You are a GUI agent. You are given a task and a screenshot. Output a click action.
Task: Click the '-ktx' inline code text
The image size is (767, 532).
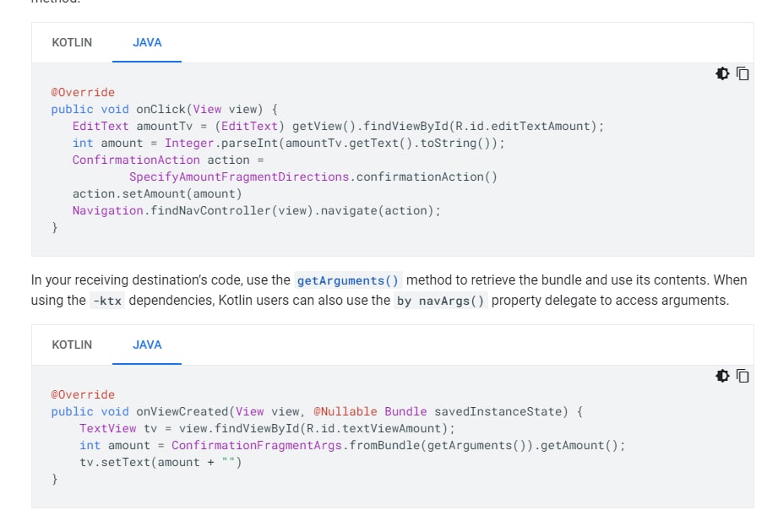[x=107, y=301]
